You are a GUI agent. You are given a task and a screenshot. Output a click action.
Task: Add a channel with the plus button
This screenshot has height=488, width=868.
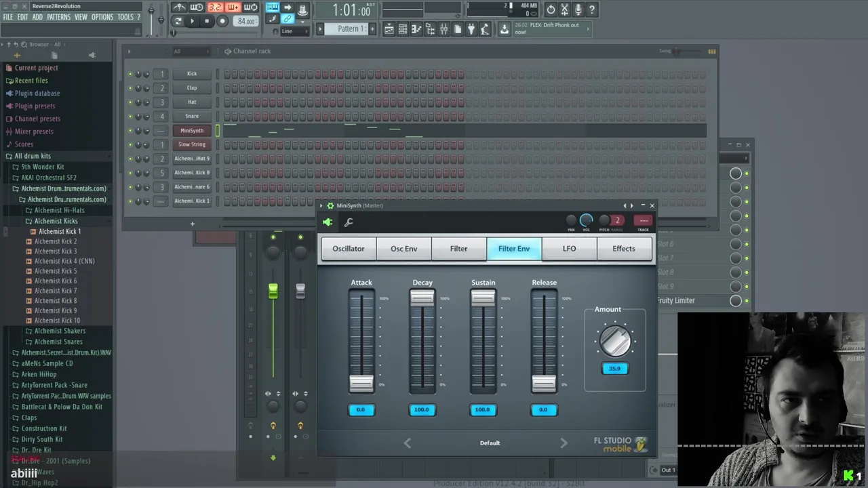click(x=192, y=224)
